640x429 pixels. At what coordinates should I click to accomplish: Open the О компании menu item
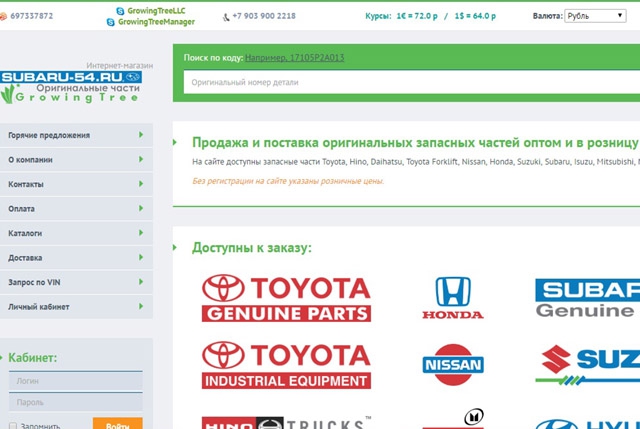(x=76, y=160)
